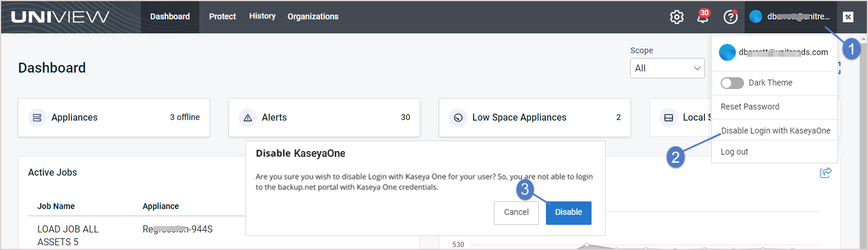The width and height of the screenshot is (868, 250).
Task: Select Disable Login with KaseyaOne
Action: (774, 131)
